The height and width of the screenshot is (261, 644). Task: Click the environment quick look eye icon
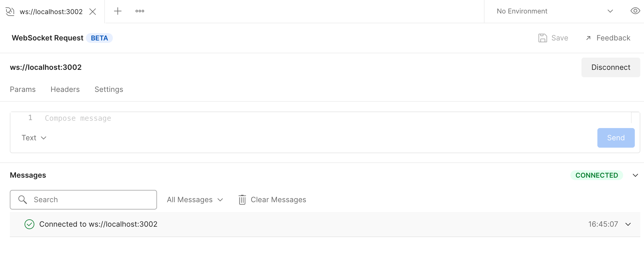tap(635, 11)
